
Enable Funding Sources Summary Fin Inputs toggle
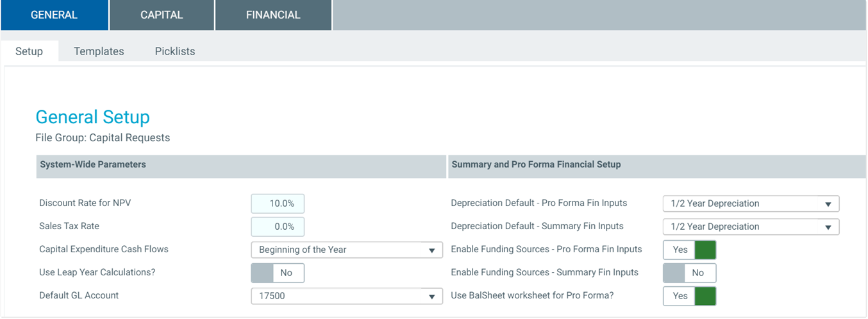point(689,273)
